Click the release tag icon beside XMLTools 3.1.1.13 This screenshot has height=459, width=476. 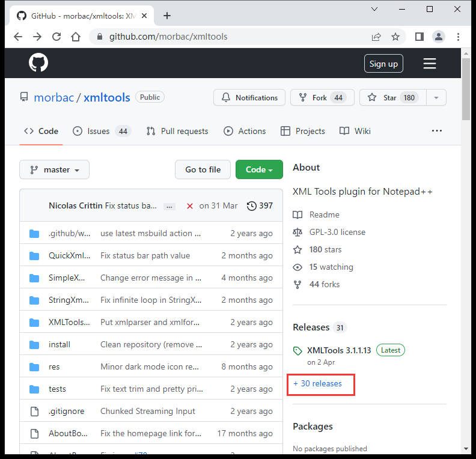[x=297, y=351]
